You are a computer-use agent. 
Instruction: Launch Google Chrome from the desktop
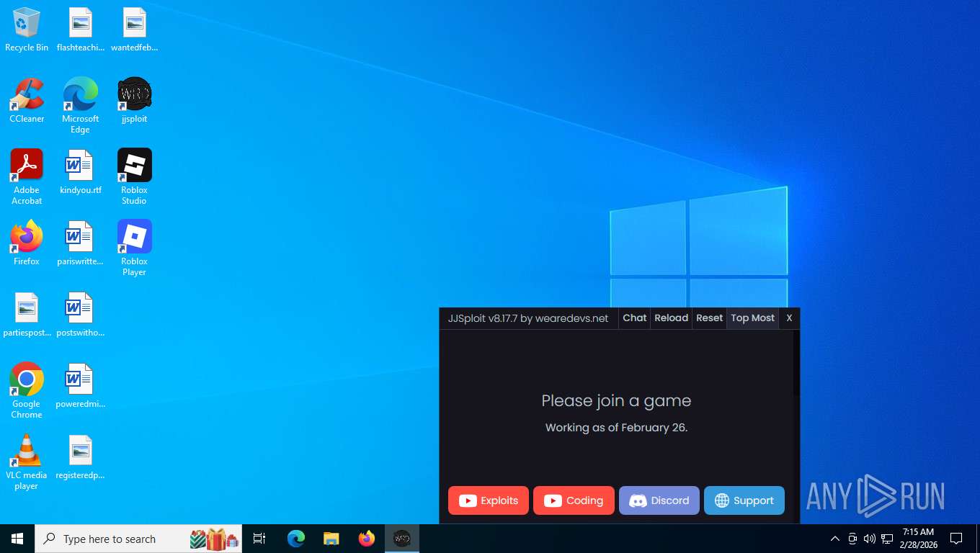[x=27, y=391]
